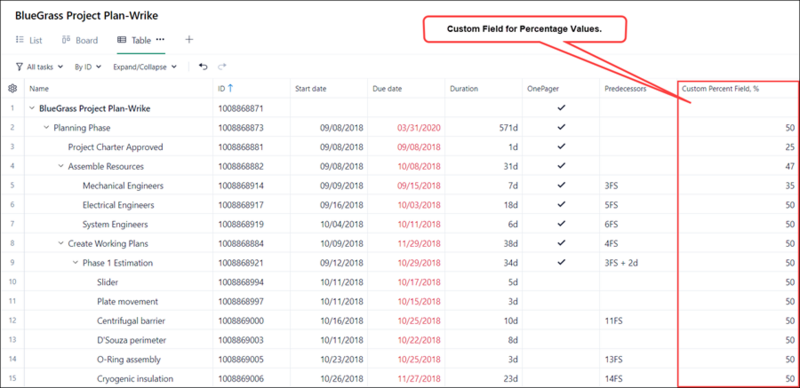This screenshot has height=388, width=800.
Task: Click the Name column header
Action: click(x=119, y=88)
